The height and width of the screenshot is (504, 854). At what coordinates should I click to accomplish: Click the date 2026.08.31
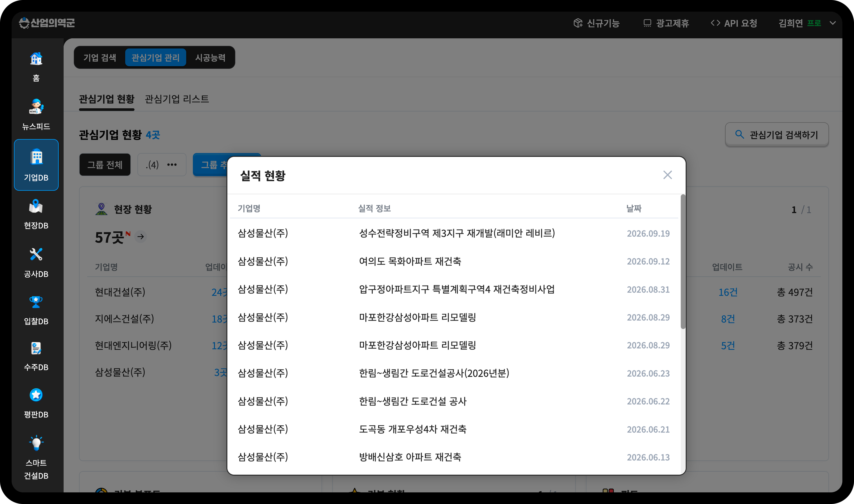click(648, 289)
